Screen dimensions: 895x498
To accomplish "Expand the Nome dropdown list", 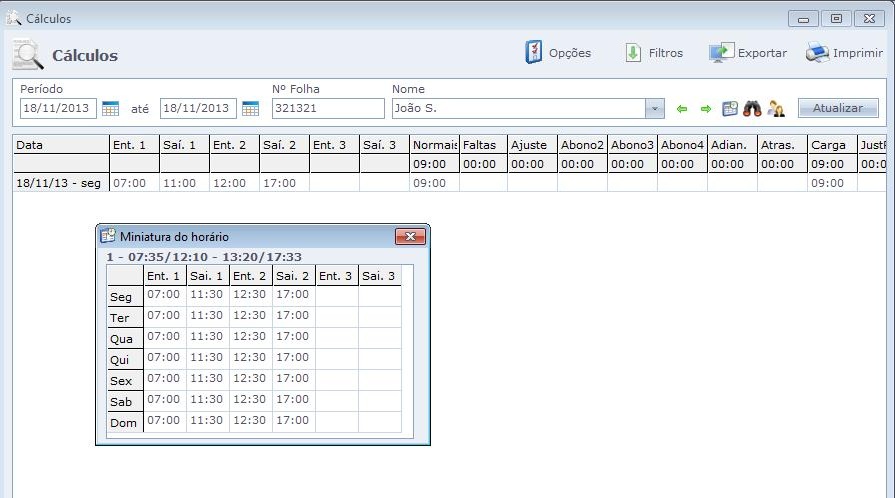I will tap(654, 108).
